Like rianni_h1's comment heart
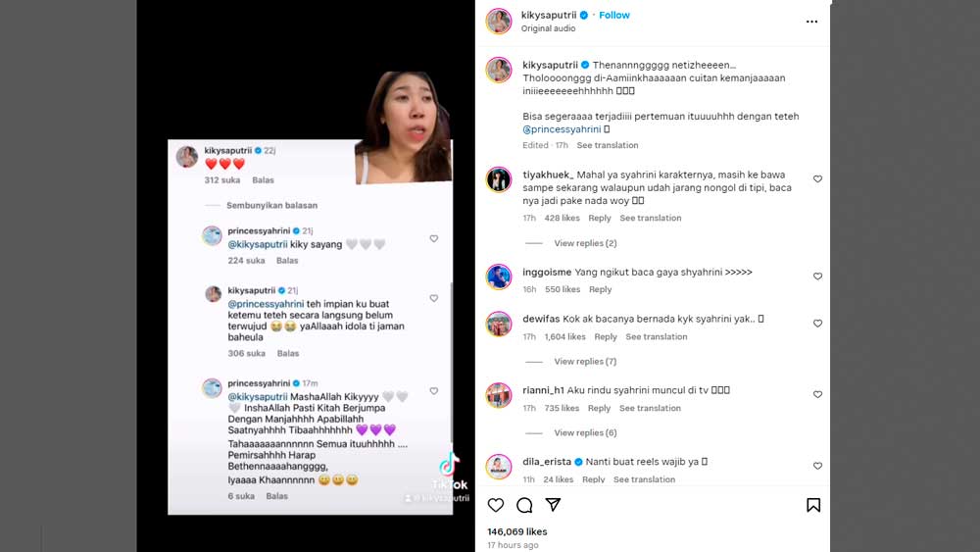Viewport: 980px width, 552px height. (x=817, y=394)
